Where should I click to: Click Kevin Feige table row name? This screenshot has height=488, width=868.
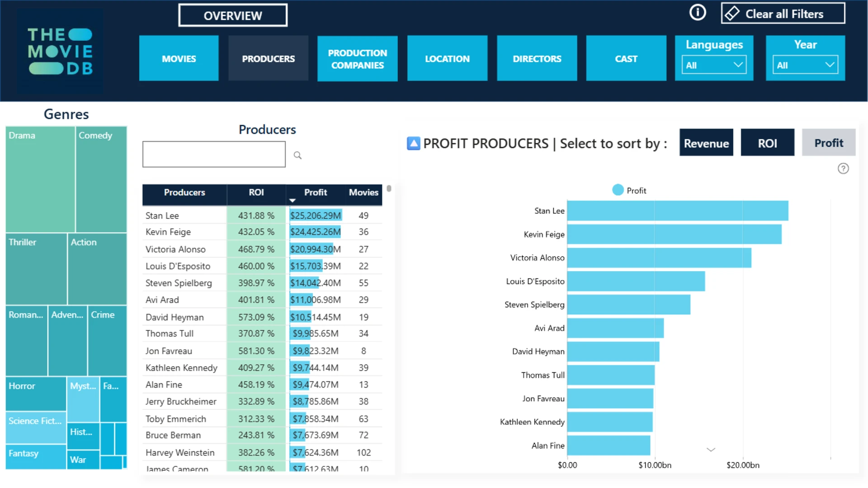click(x=168, y=232)
